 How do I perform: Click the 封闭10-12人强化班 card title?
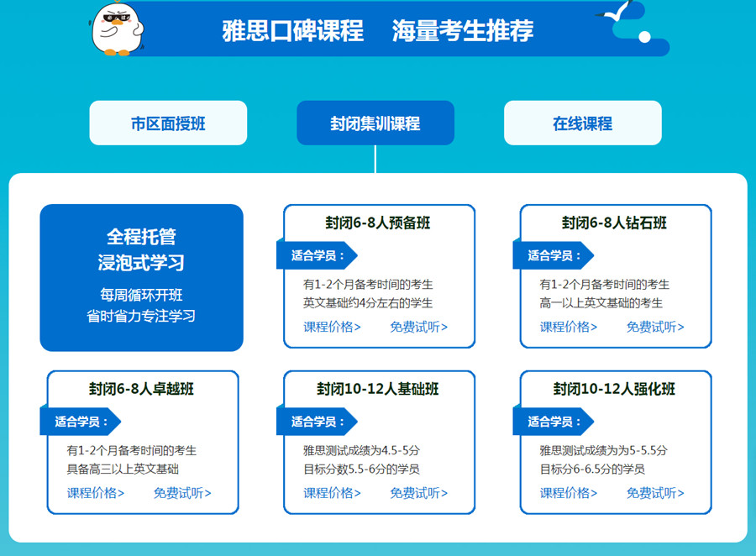point(614,389)
